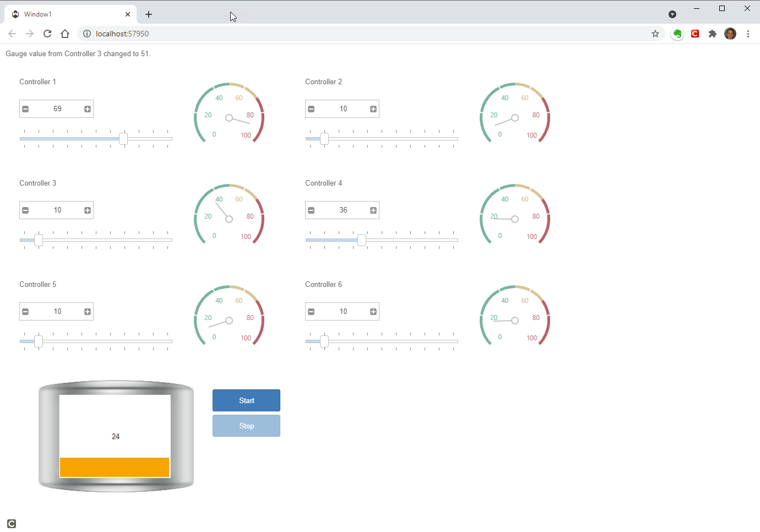Increase Controller 4 value with plus icon
Screen dimensions: 760x532
tap(373, 210)
